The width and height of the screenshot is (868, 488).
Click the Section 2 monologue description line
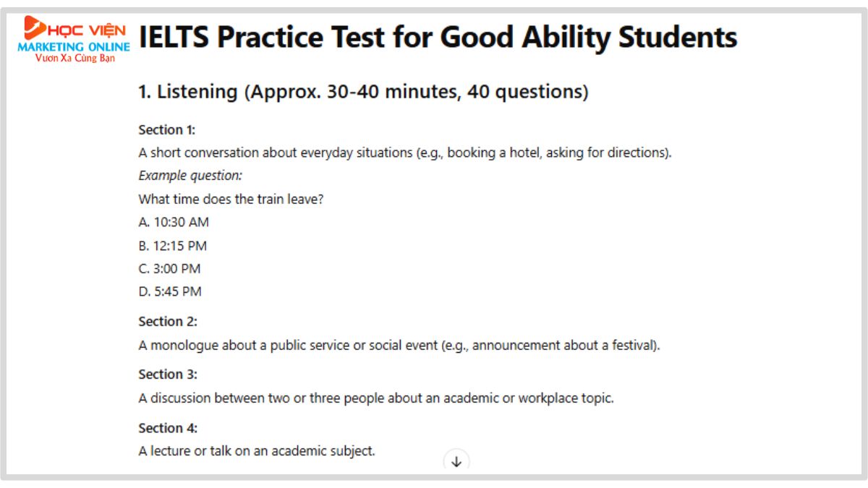(x=399, y=346)
